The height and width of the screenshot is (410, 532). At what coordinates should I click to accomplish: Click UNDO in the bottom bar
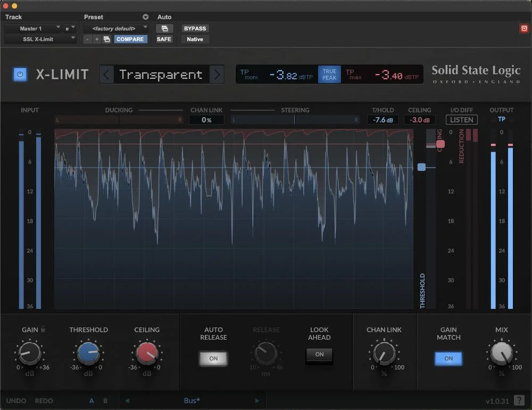click(16, 401)
